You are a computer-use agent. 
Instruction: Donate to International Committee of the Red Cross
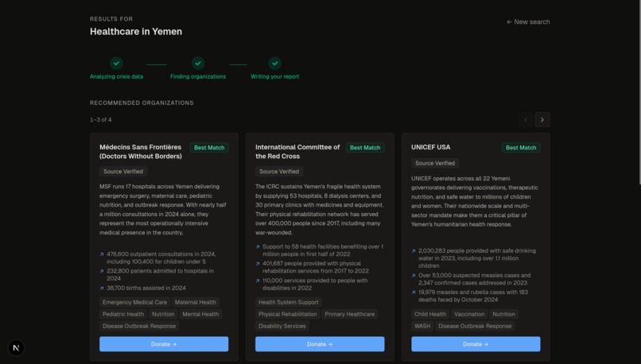320,344
